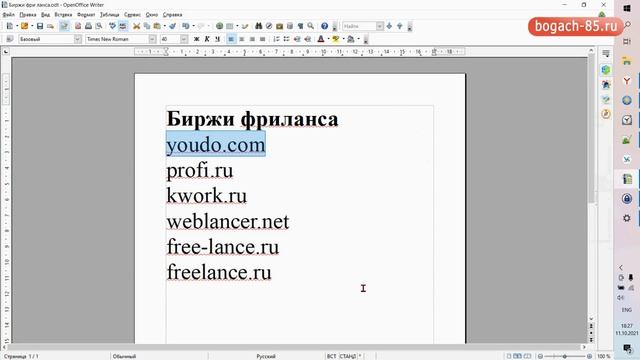The width and height of the screenshot is (640, 360).
Task: Click the Paste clipboard icon
Action: [157, 26]
